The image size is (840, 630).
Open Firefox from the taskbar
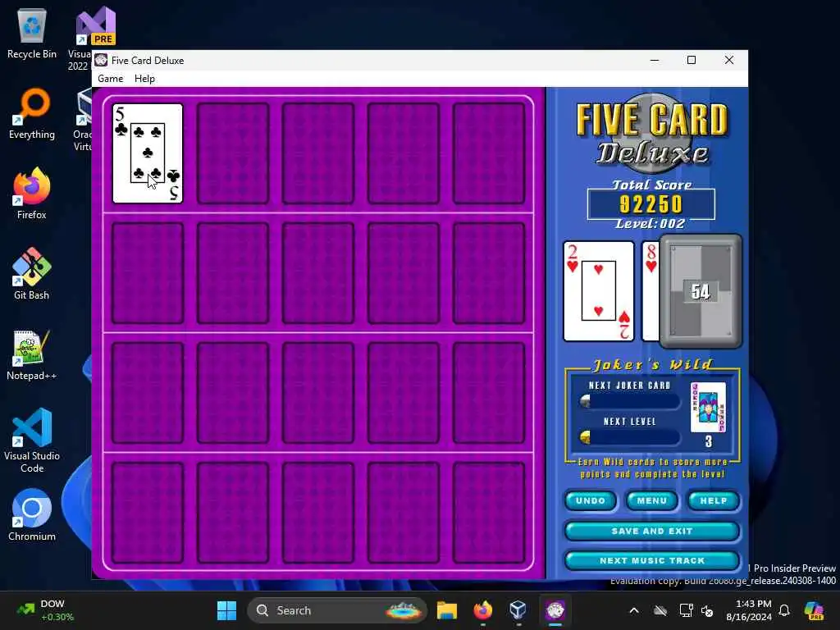(482, 610)
